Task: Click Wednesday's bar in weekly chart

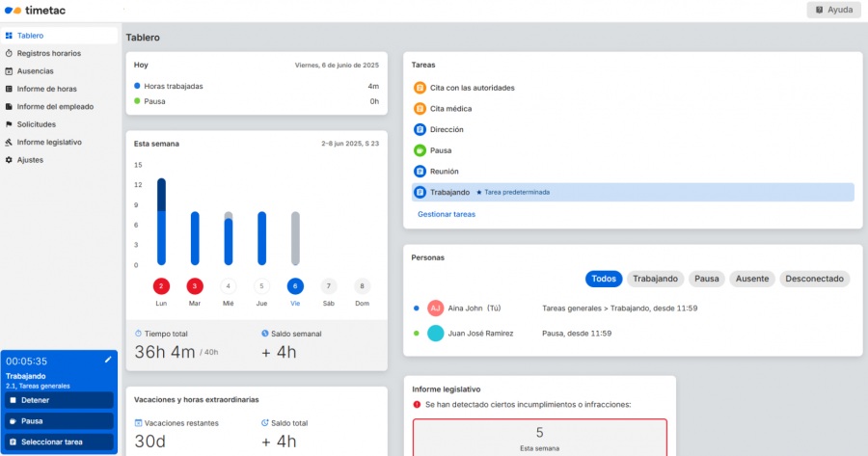Action: (x=228, y=238)
